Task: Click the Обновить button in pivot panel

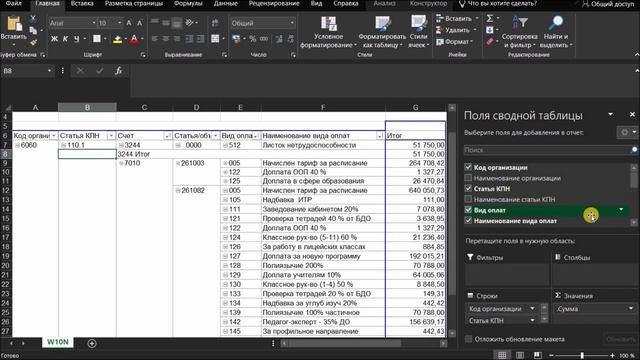Action: 620,339
